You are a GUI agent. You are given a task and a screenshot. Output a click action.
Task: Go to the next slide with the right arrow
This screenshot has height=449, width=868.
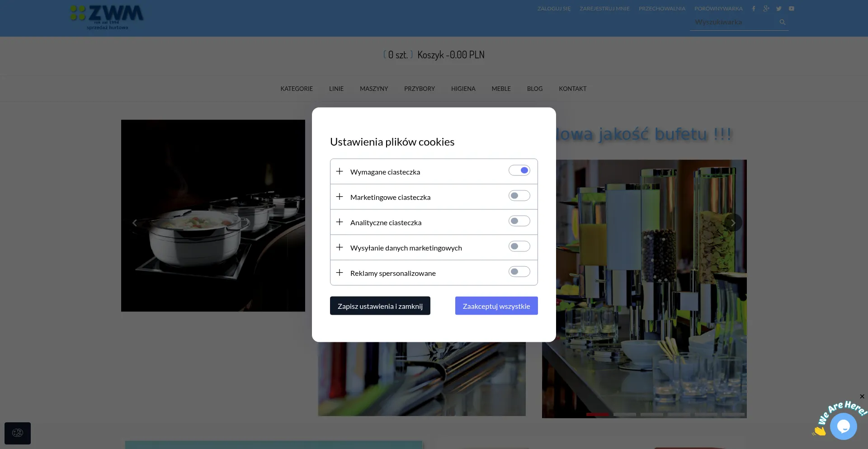733,222
